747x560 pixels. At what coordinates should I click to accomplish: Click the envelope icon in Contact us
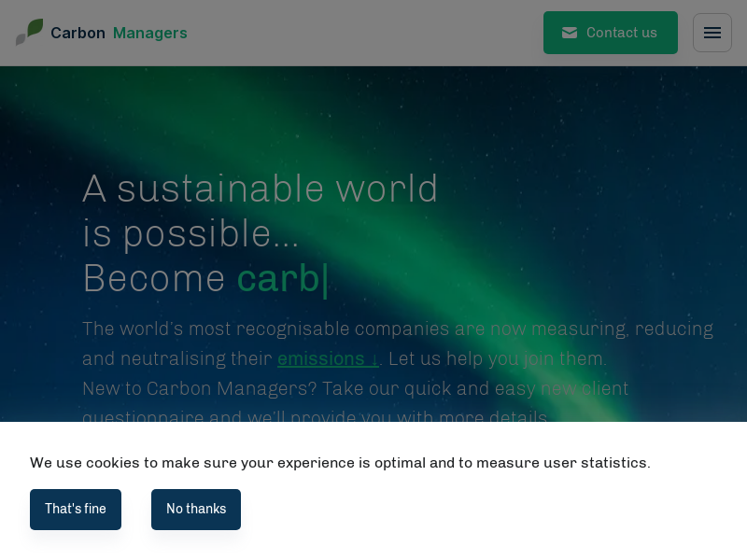pos(569,33)
